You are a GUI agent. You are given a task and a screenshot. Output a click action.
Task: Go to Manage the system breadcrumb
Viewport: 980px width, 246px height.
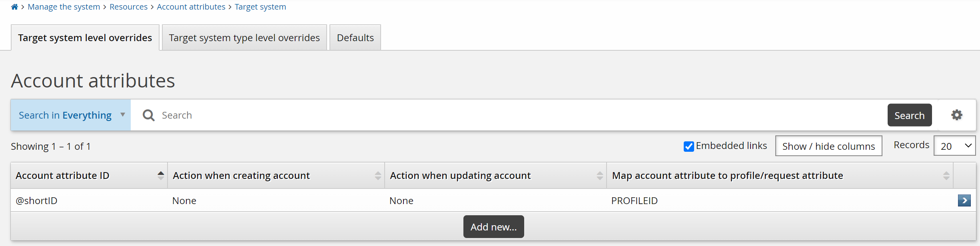(x=64, y=7)
